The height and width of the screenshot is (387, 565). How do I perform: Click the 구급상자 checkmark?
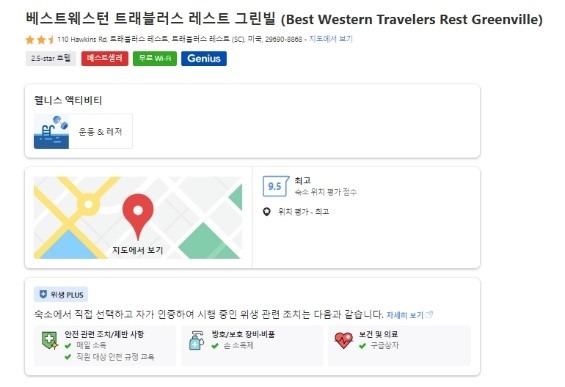click(362, 346)
